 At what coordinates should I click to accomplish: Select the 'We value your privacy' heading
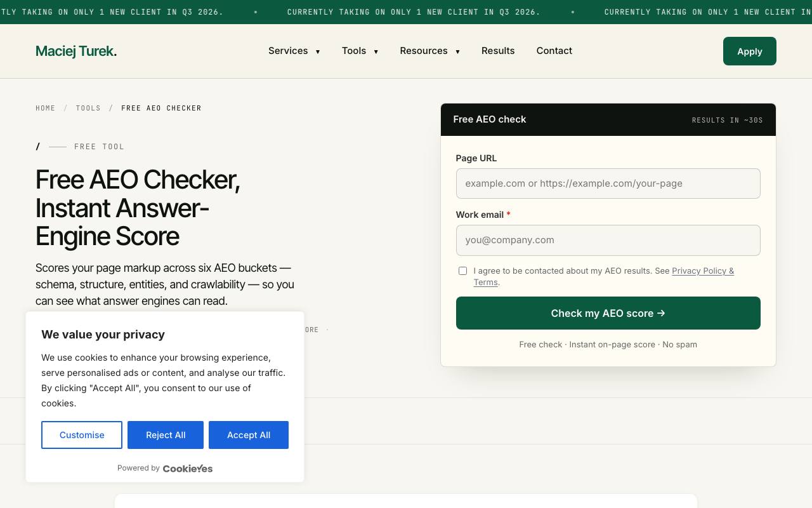pos(103,335)
